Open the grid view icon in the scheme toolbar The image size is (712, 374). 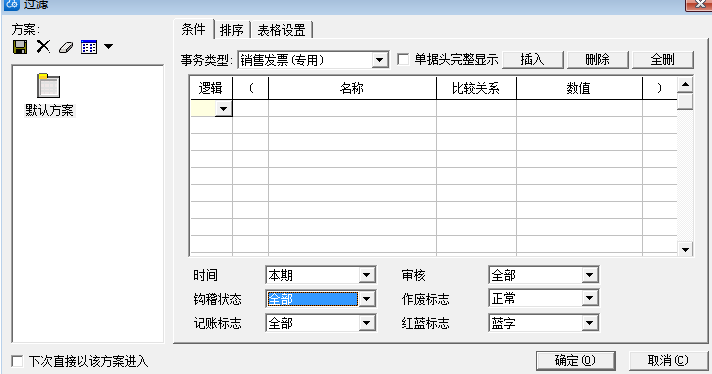tap(89, 47)
